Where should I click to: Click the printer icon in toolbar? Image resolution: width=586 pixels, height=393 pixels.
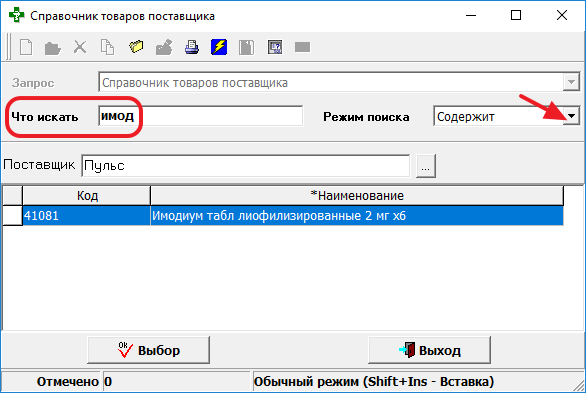[192, 47]
